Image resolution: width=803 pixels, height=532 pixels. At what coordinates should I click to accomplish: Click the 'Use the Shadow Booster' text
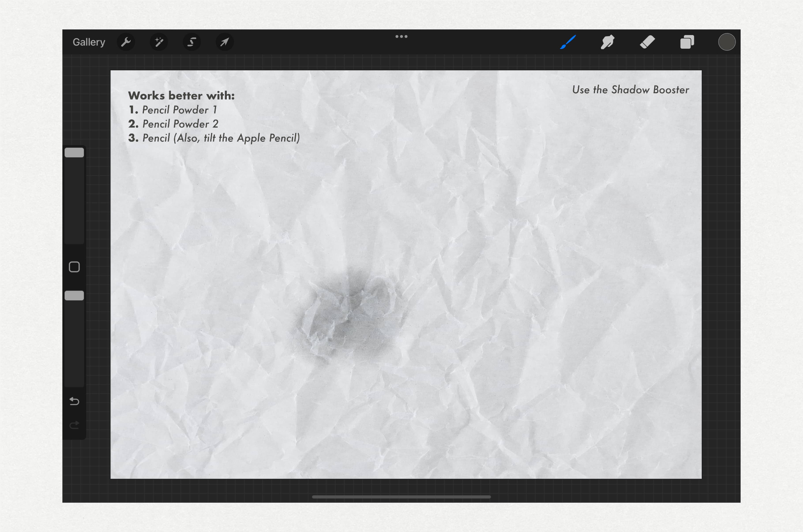(630, 90)
